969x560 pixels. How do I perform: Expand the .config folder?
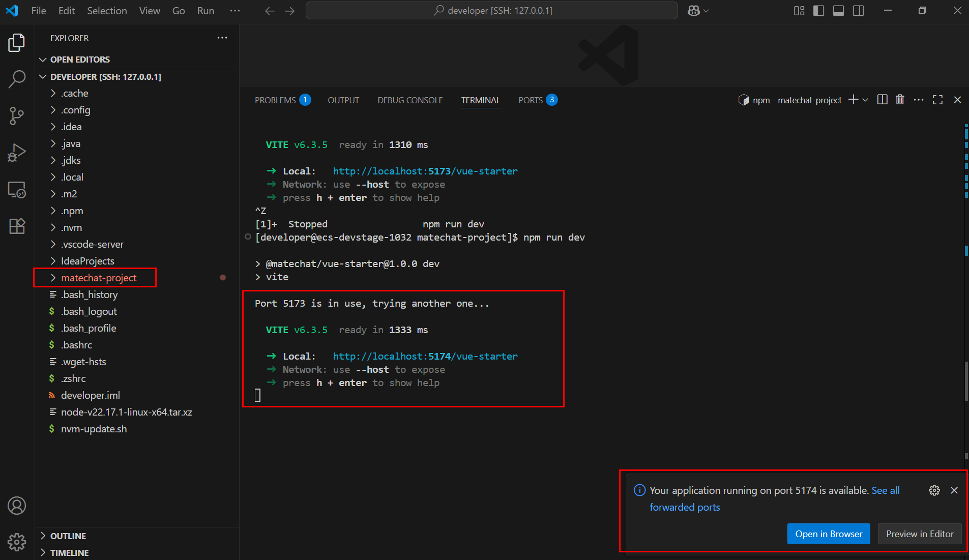click(x=137, y=110)
